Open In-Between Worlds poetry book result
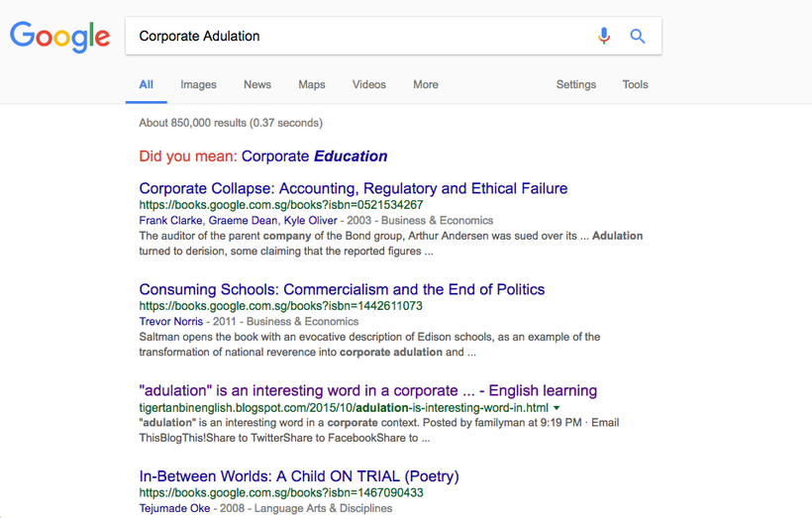Viewport: 812px width, 518px height. (299, 476)
